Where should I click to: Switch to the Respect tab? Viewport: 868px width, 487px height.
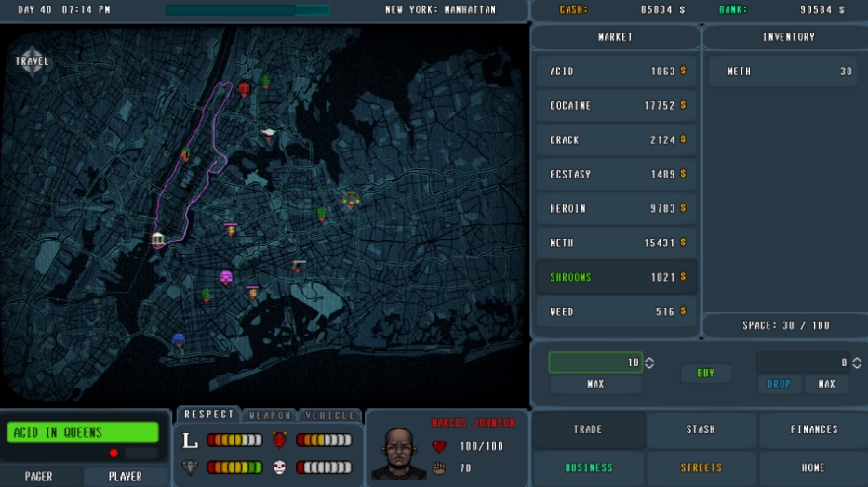coord(208,415)
